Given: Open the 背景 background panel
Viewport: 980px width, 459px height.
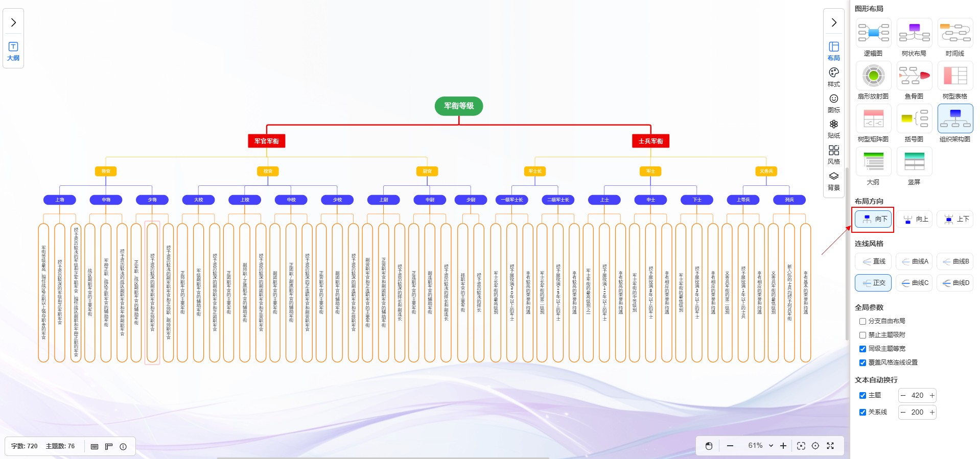Looking at the screenshot, I should (833, 181).
